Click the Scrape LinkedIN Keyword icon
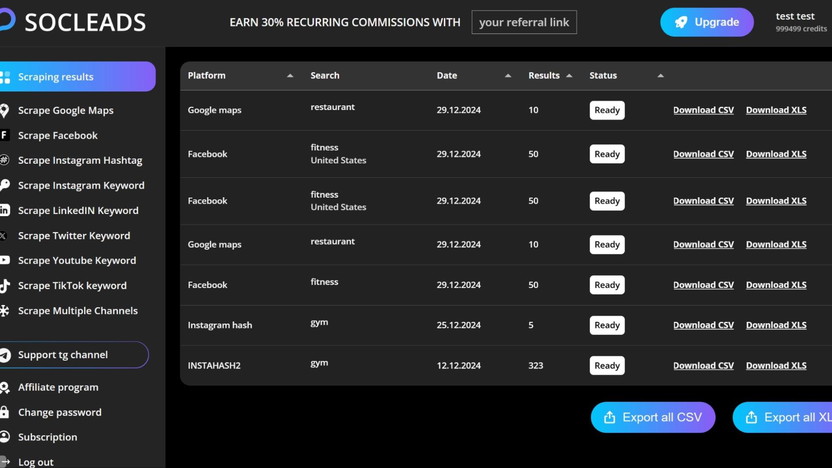Image resolution: width=832 pixels, height=468 pixels. (x=5, y=210)
